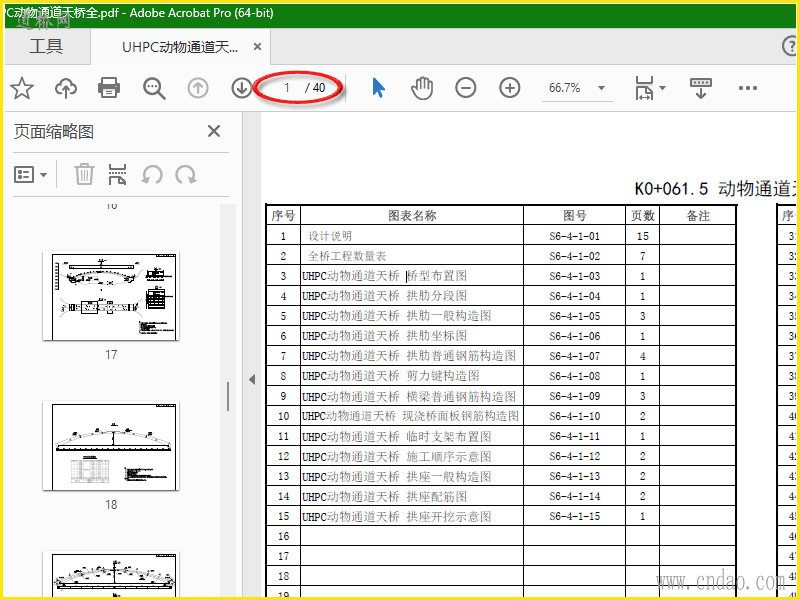This screenshot has width=800, height=600.
Task: Click the 页数 column header
Action: [x=642, y=215]
